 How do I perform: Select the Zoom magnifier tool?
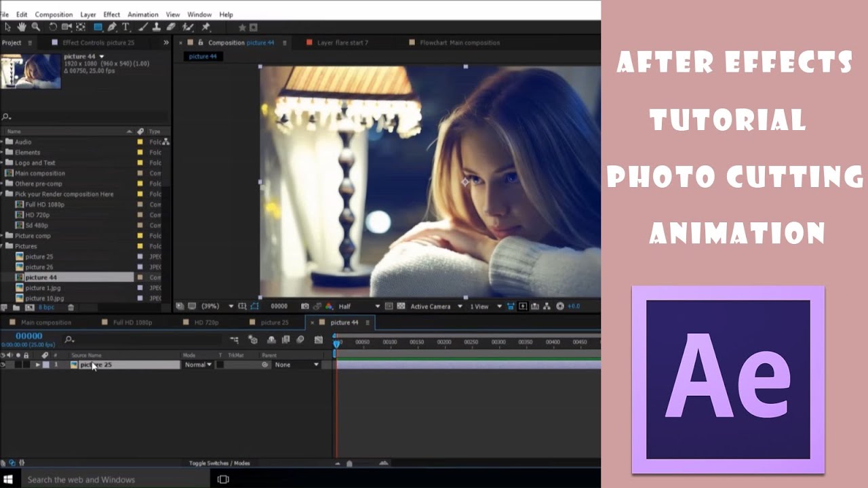pos(35,27)
